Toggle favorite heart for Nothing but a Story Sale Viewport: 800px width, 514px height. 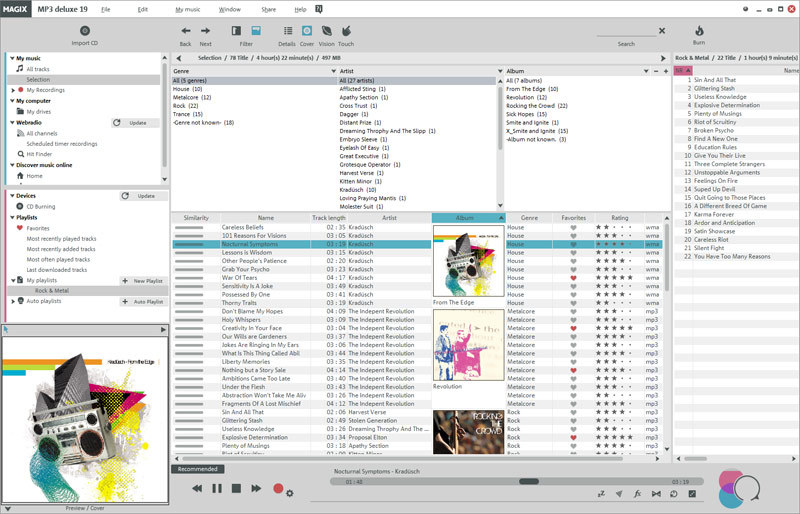pos(573,370)
